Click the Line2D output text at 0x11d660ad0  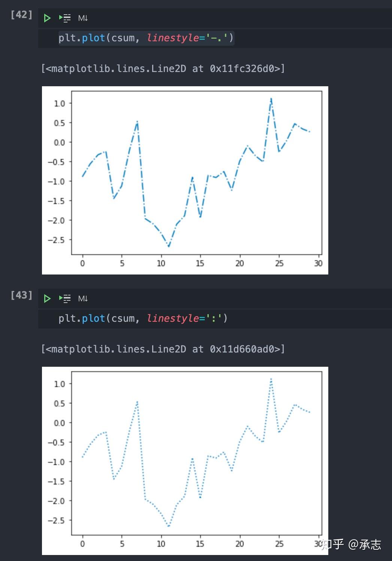pos(163,349)
